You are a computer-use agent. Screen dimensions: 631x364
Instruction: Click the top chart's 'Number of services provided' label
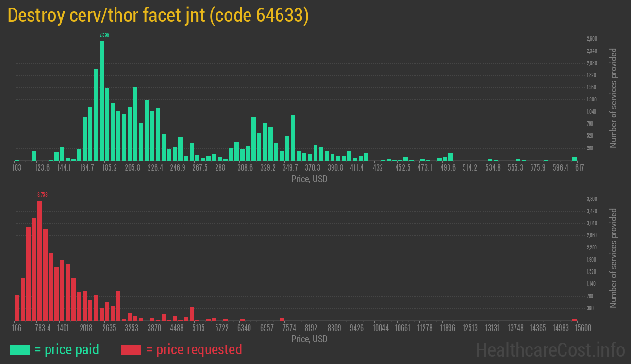(614, 98)
